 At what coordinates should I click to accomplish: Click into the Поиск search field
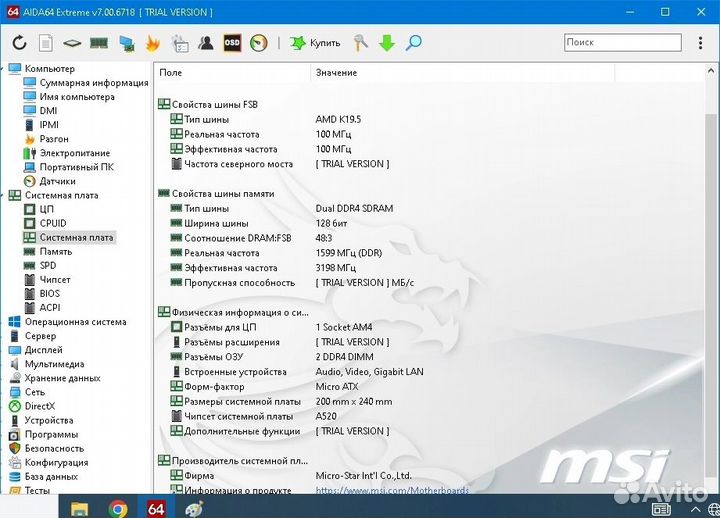click(620, 43)
